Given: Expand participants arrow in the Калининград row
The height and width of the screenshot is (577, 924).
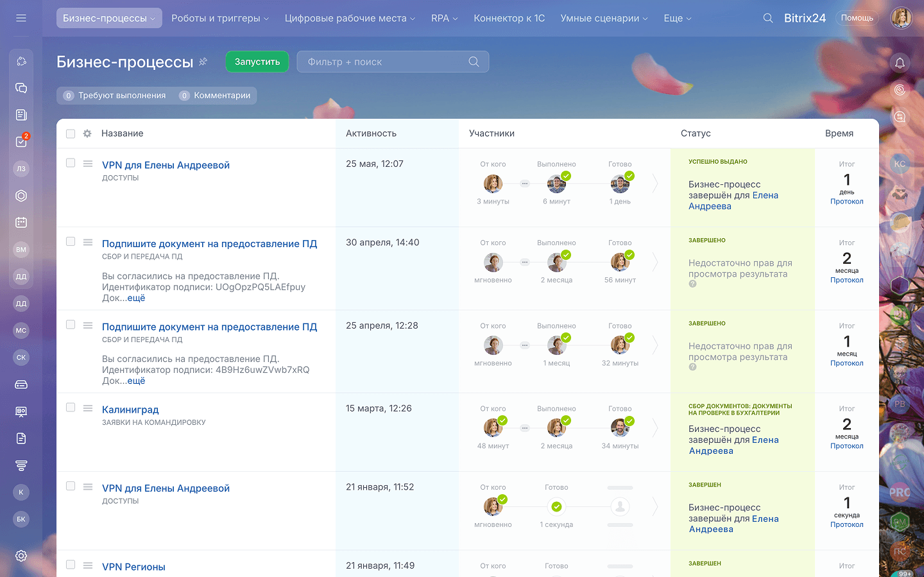Looking at the screenshot, I should [655, 427].
